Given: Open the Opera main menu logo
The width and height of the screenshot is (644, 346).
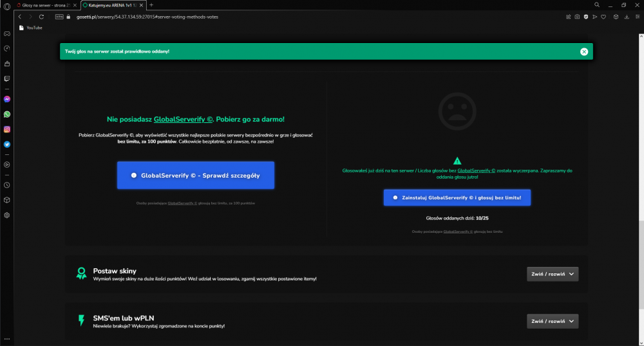Looking at the screenshot, I should click(6, 6).
